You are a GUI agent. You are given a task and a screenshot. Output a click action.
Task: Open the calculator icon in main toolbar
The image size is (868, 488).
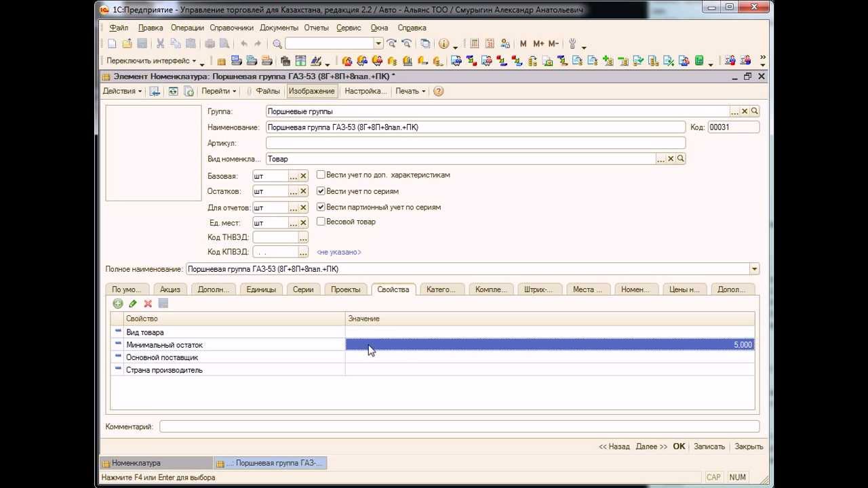tap(474, 43)
